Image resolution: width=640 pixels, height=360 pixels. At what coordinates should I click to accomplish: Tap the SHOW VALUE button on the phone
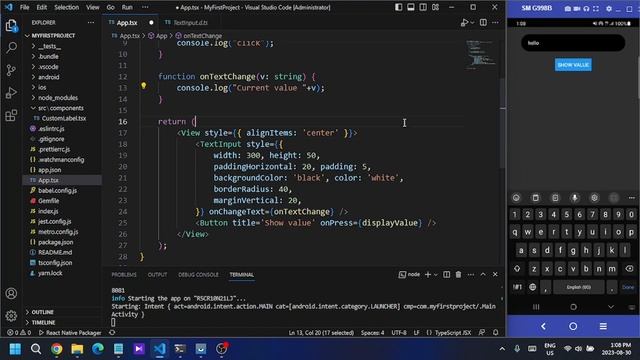point(573,65)
